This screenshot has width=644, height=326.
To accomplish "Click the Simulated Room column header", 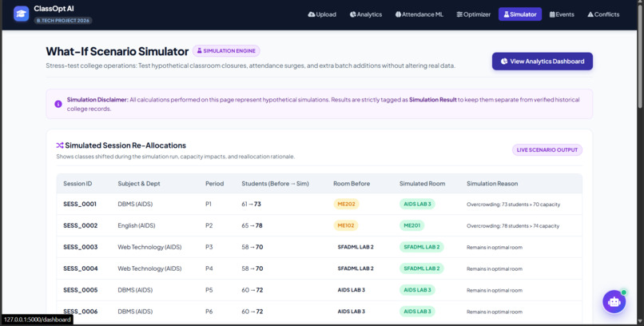I will coord(422,184).
